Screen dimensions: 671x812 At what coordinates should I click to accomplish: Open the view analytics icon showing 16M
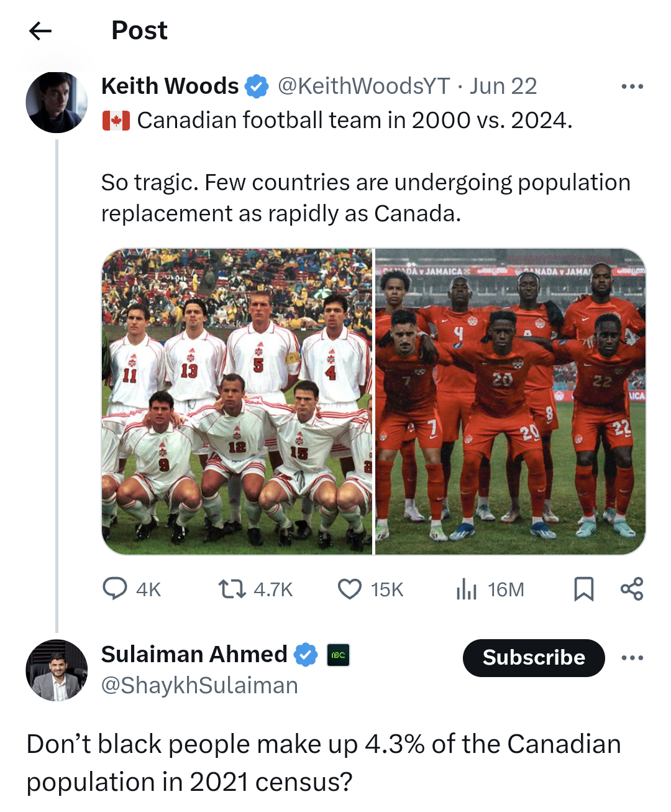[x=465, y=589]
